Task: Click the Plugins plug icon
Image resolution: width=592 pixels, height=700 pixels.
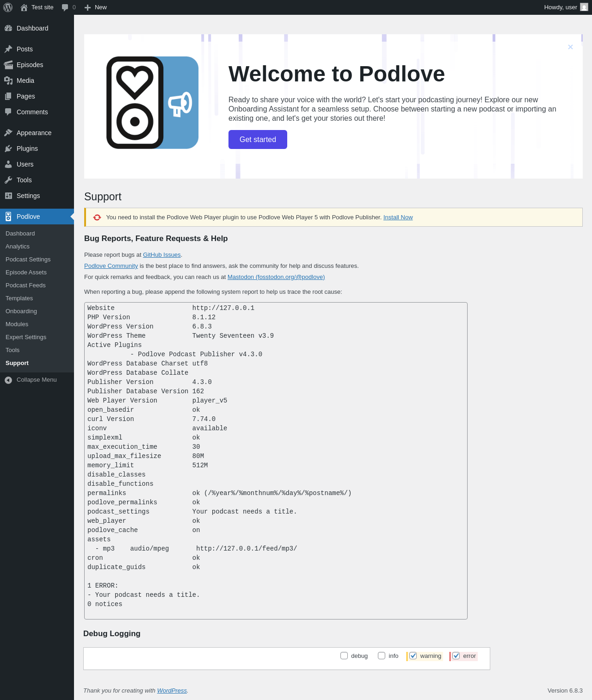Action: coord(8,149)
